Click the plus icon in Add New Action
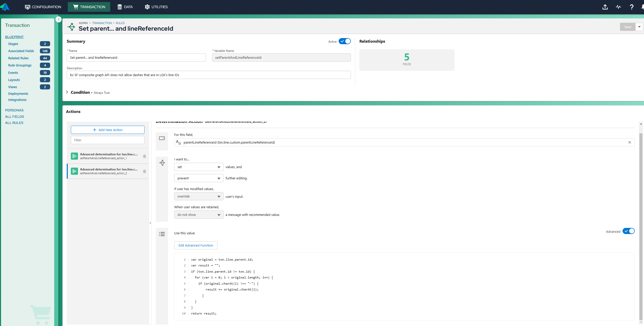The width and height of the screenshot is (644, 326). [x=95, y=130]
